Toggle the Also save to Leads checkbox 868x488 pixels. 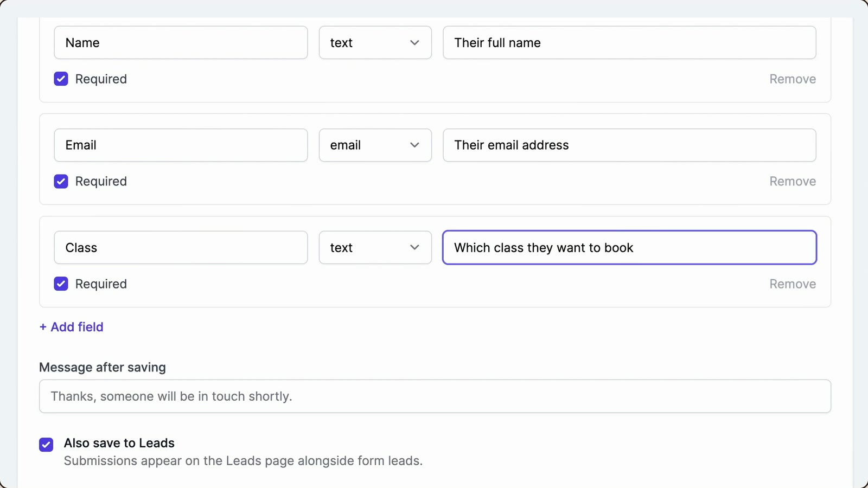point(46,445)
